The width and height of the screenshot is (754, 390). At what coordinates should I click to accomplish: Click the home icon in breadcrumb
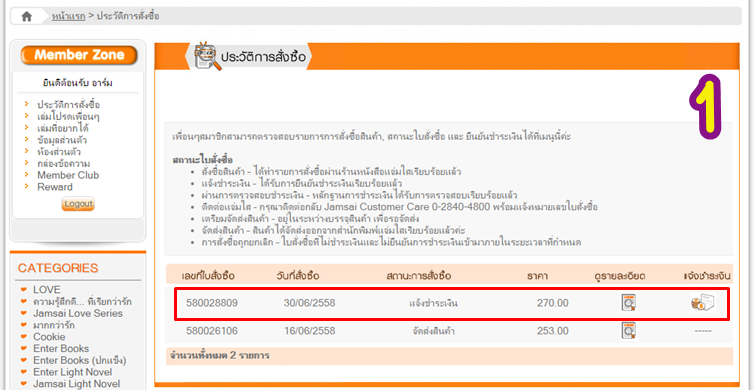coord(26,16)
